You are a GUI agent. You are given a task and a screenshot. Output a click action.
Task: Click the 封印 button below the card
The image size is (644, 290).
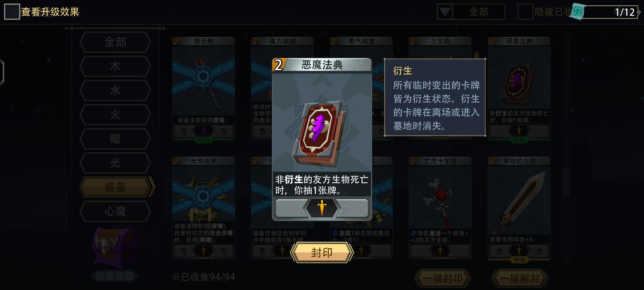[x=322, y=252]
